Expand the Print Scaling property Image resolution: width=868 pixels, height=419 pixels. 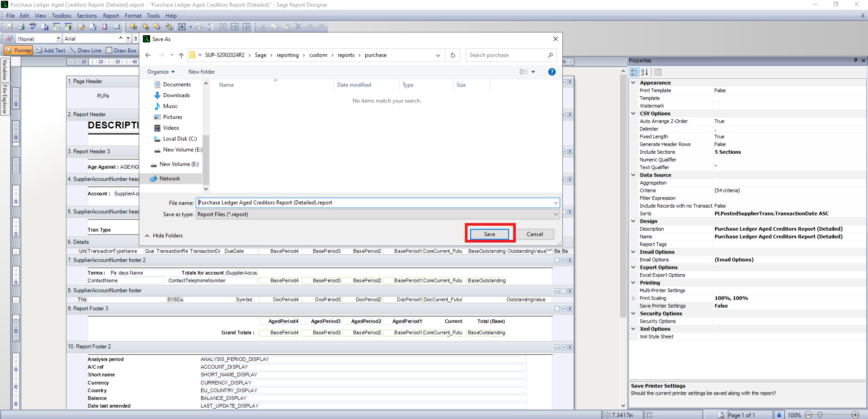[x=633, y=298]
